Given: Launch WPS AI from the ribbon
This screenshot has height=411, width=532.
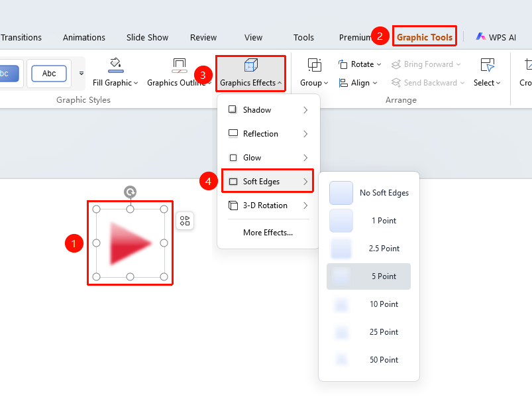Looking at the screenshot, I should (496, 37).
